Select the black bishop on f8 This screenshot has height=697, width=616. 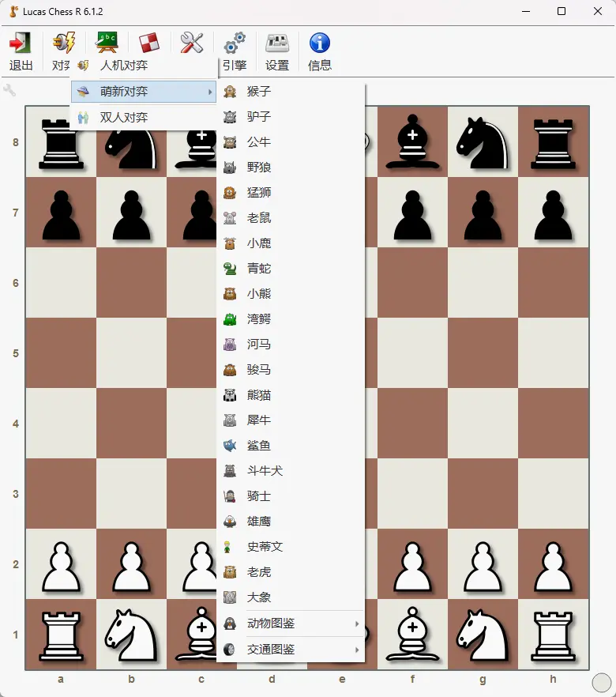412,142
